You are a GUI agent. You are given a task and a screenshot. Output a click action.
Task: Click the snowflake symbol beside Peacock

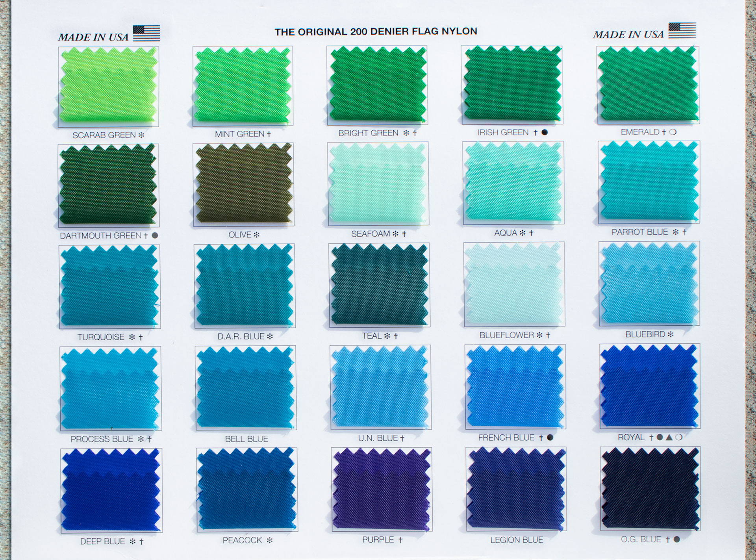(270, 541)
